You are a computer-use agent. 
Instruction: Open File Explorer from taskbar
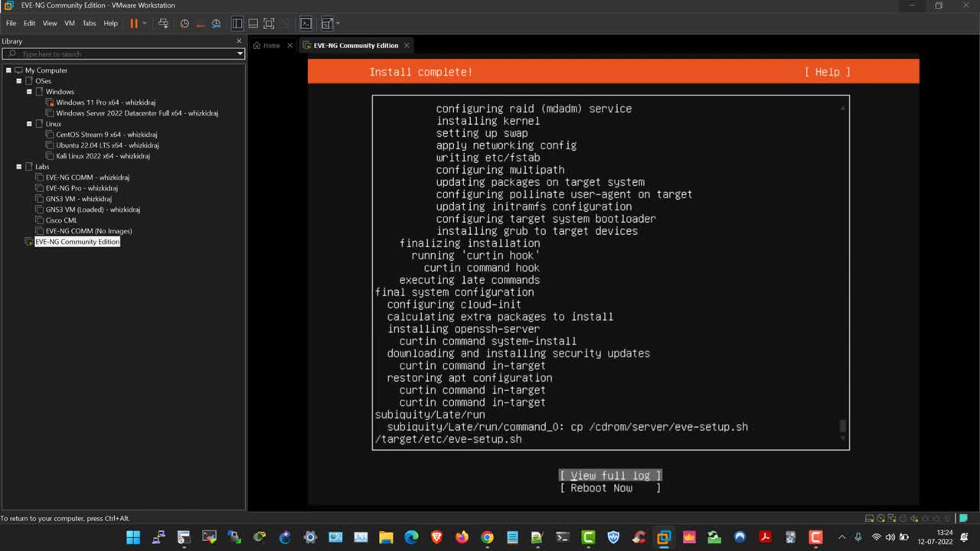(386, 537)
